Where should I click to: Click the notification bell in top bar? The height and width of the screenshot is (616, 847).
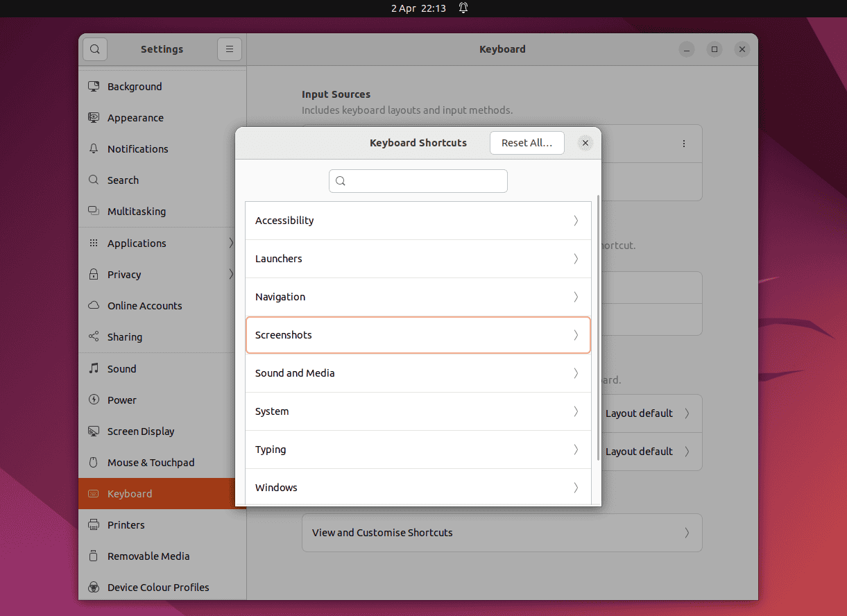click(463, 8)
